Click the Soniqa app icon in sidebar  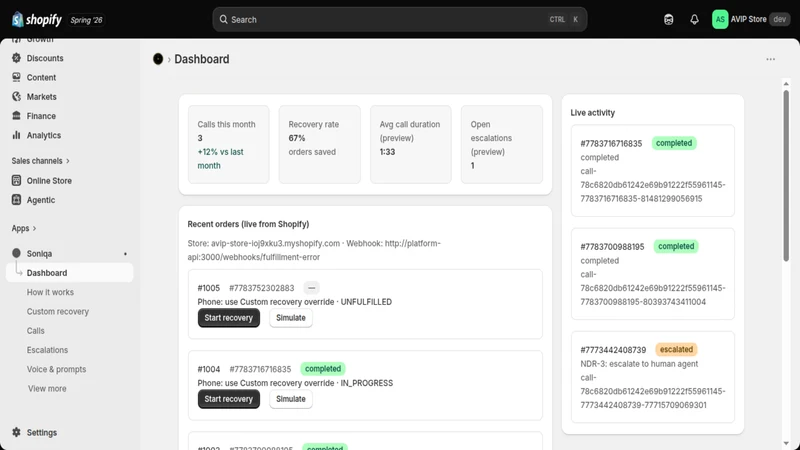tap(16, 253)
